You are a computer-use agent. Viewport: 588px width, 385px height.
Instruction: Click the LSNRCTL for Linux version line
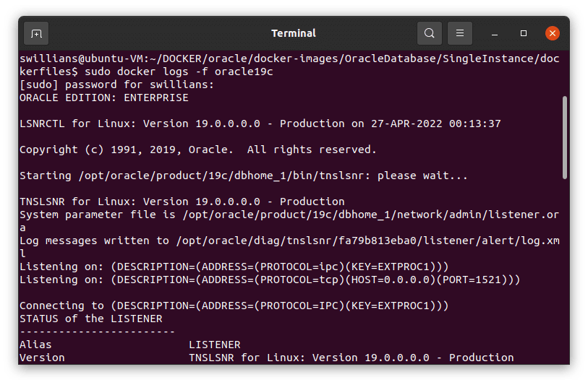(260, 124)
